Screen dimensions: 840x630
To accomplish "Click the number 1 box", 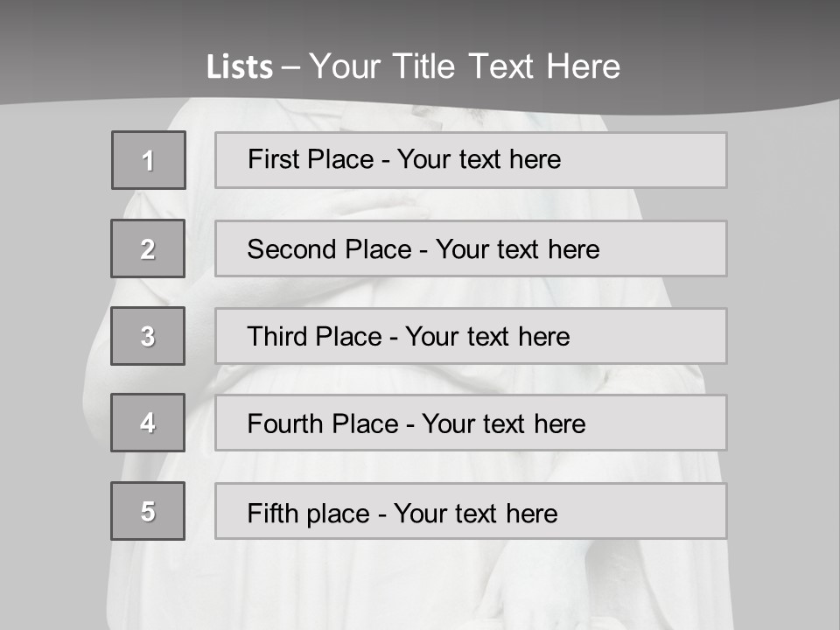I will (148, 160).
